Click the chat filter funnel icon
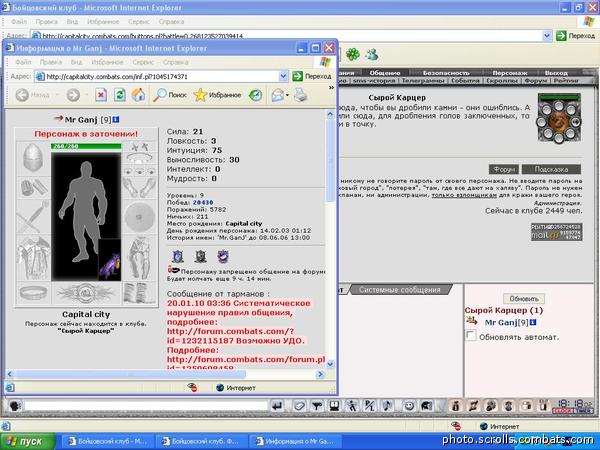 tap(316, 406)
